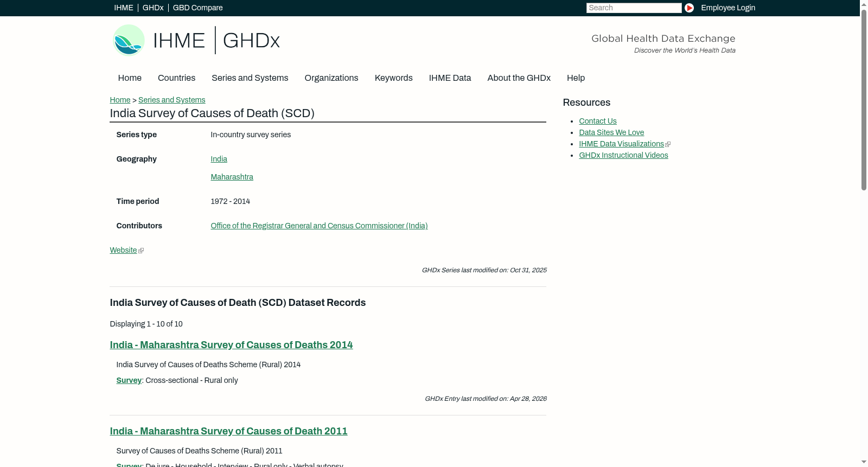This screenshot has width=868, height=467.
Task: Open Data Sites We Love
Action: (611, 132)
